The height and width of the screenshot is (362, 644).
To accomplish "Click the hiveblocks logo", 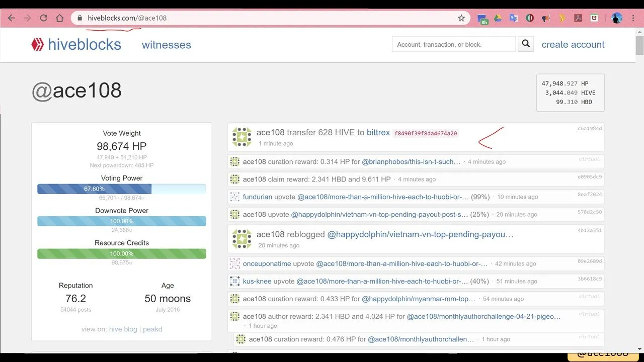I will point(76,45).
